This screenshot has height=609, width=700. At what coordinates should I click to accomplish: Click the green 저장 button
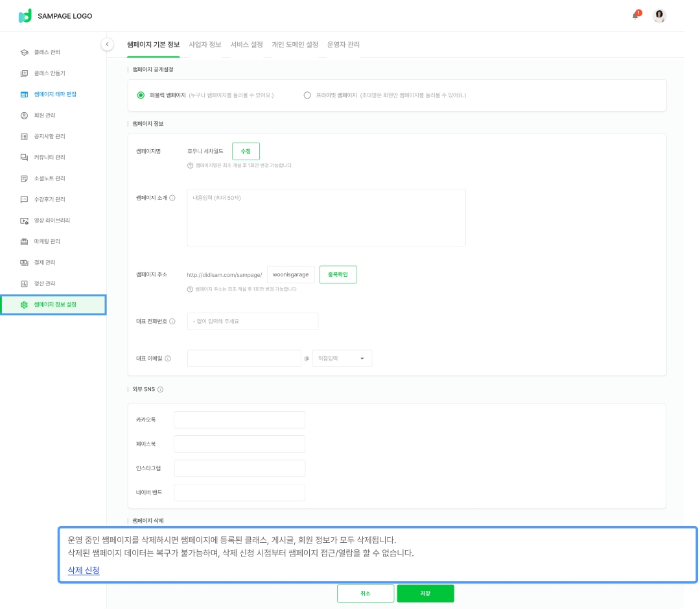point(425,593)
